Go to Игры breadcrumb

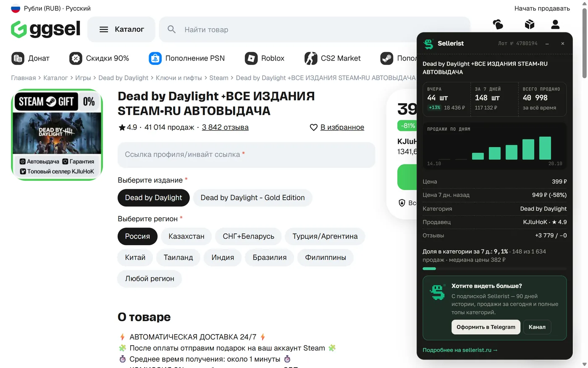coord(83,78)
